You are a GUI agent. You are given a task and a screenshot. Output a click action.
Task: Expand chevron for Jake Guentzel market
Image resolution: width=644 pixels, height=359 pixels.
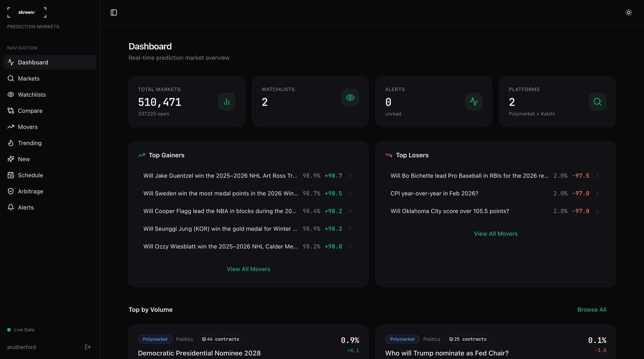pyautogui.click(x=350, y=176)
